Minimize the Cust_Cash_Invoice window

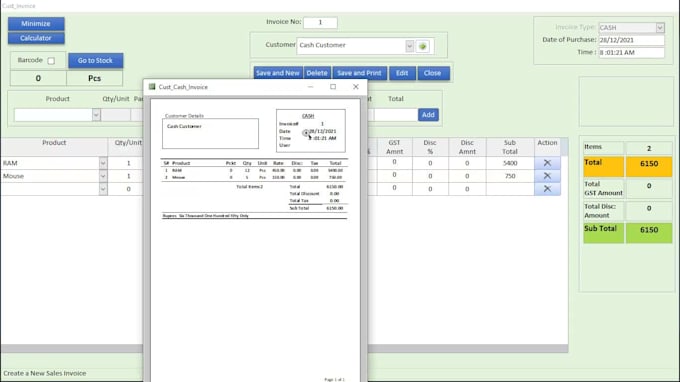pyautogui.click(x=311, y=87)
